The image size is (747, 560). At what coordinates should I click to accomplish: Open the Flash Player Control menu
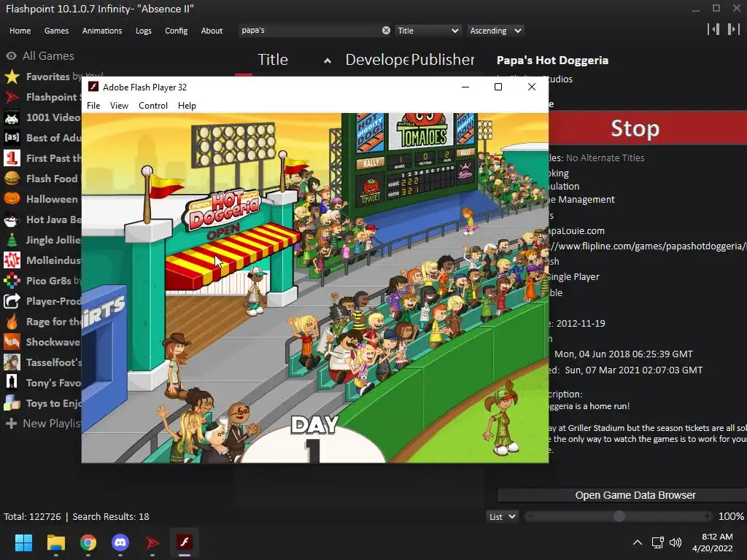click(x=153, y=105)
